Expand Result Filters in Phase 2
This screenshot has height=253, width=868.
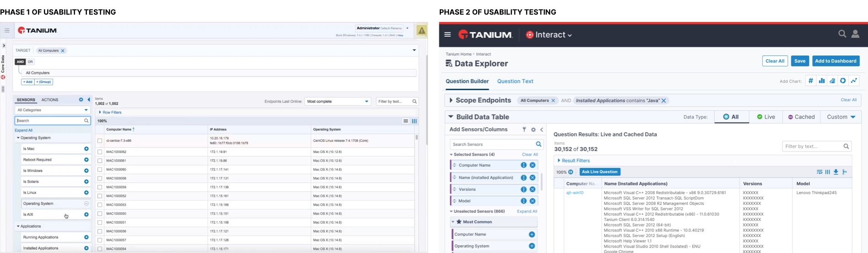573,161
